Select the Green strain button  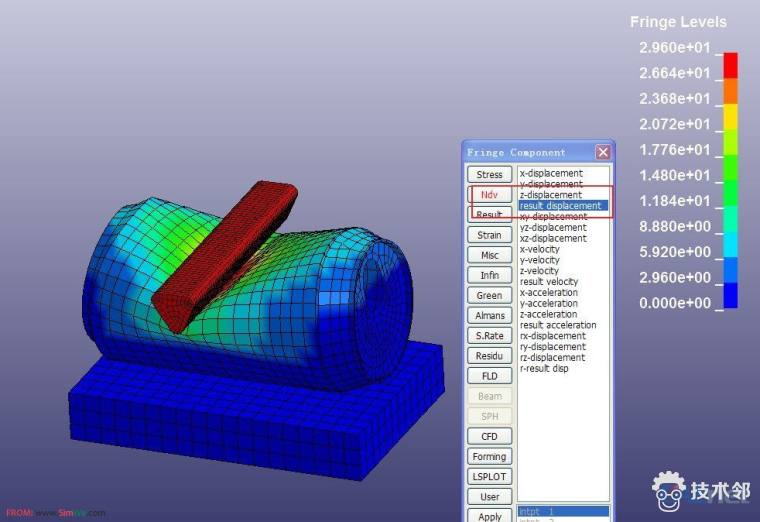489,296
